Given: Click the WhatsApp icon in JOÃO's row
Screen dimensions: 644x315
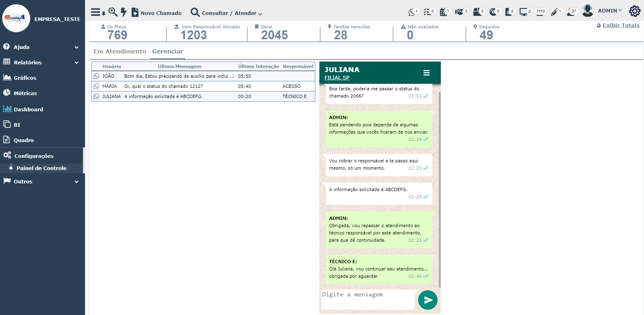Looking at the screenshot, I should pyautogui.click(x=96, y=76).
